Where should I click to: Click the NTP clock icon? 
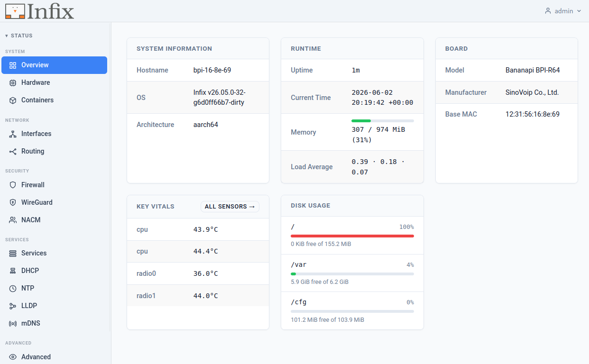coord(13,288)
